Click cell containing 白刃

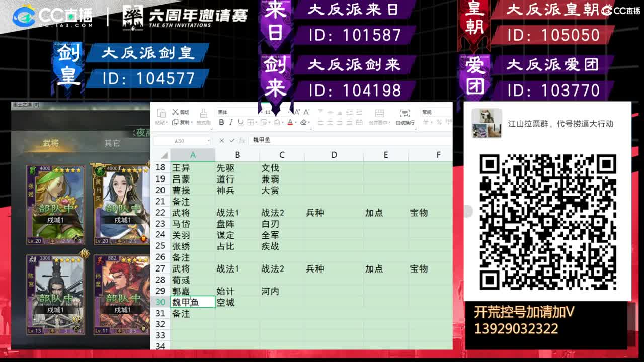pos(282,224)
